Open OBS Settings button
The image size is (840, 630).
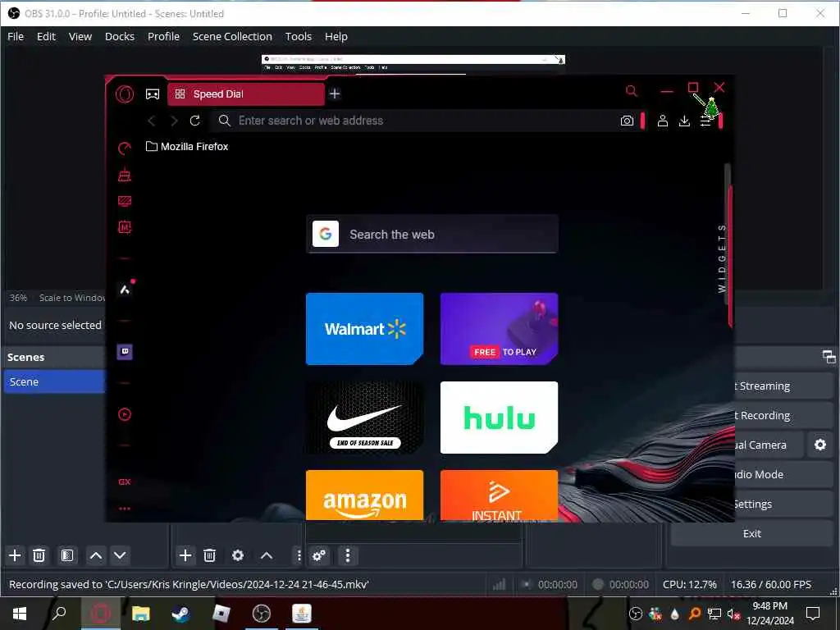pos(783,504)
